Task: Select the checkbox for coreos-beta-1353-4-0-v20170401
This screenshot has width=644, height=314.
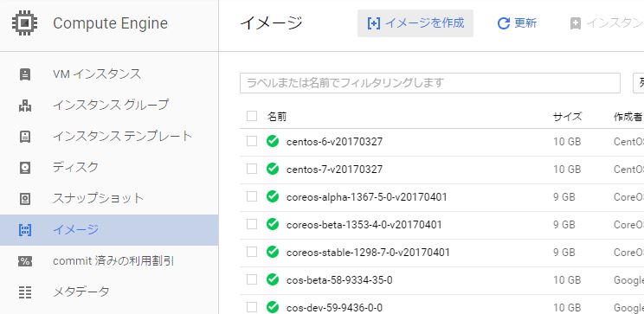Action: tap(252, 224)
